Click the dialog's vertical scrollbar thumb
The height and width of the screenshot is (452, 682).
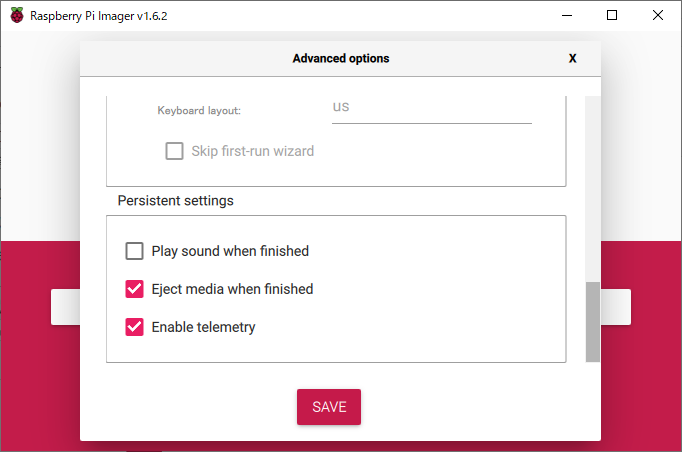(592, 320)
